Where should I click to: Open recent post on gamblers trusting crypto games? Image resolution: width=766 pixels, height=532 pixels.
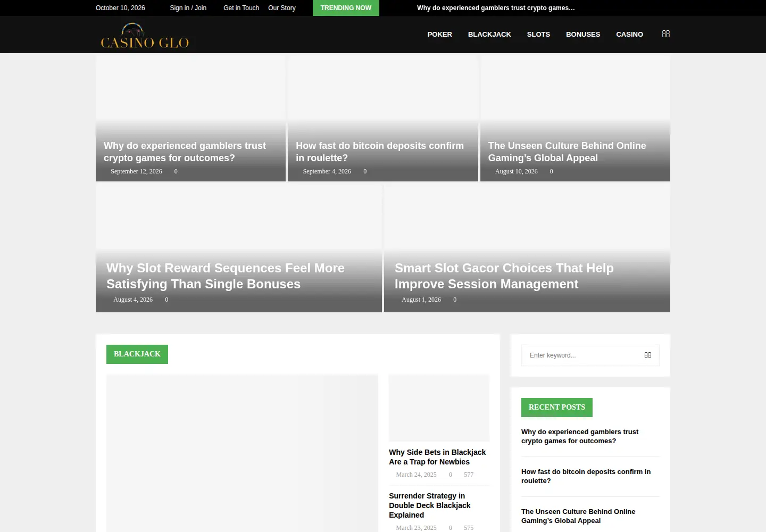pos(580,436)
